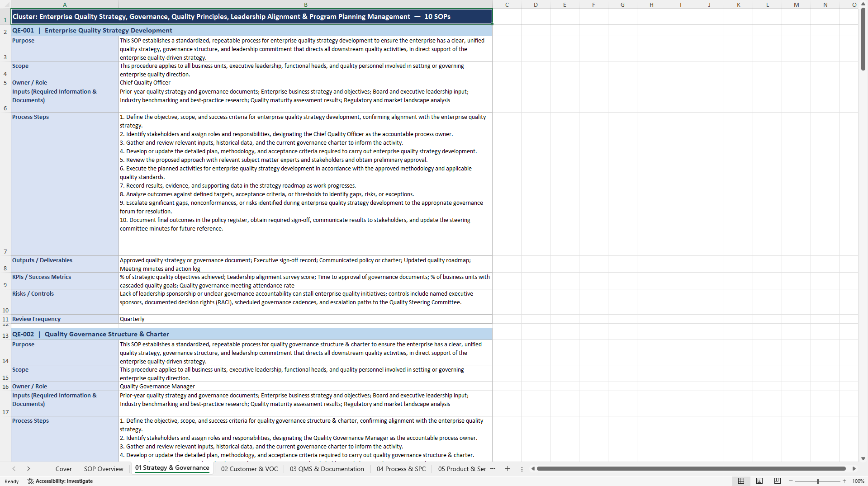Click horizontal scrollbar left arrow
Screen dimensions: 868x486
[533, 469]
